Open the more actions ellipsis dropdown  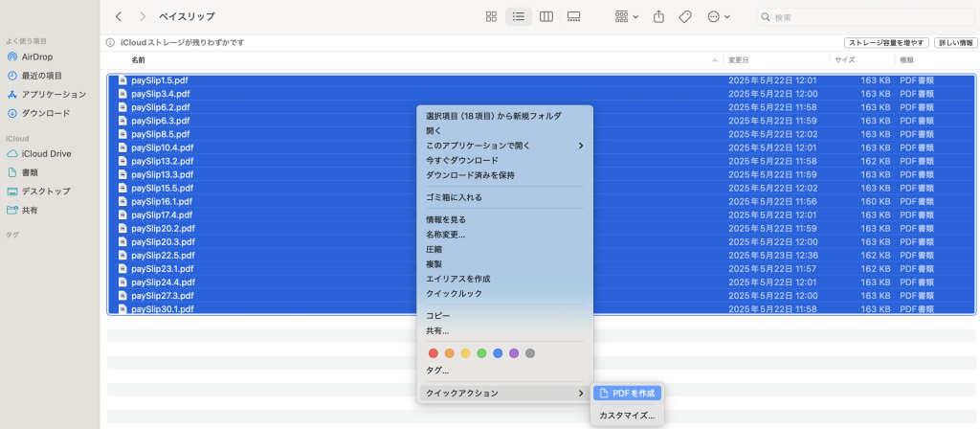719,17
